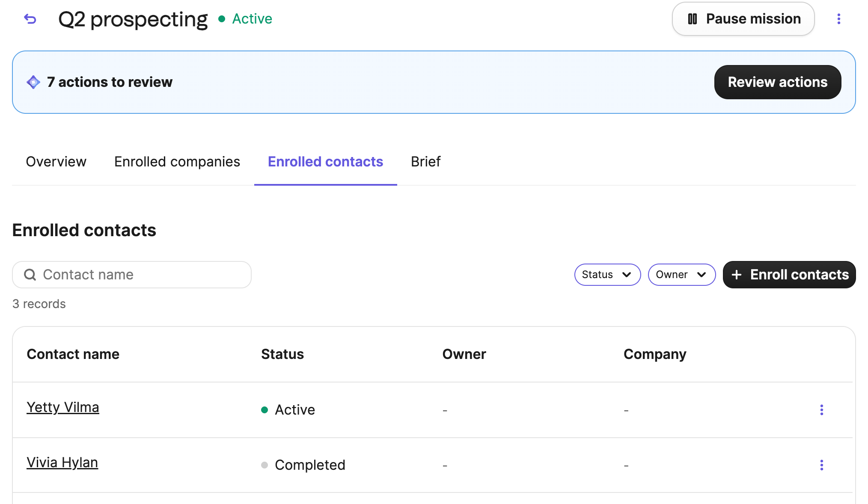This screenshot has width=868, height=504.
Task: Click the Status column header
Action: tap(282, 354)
